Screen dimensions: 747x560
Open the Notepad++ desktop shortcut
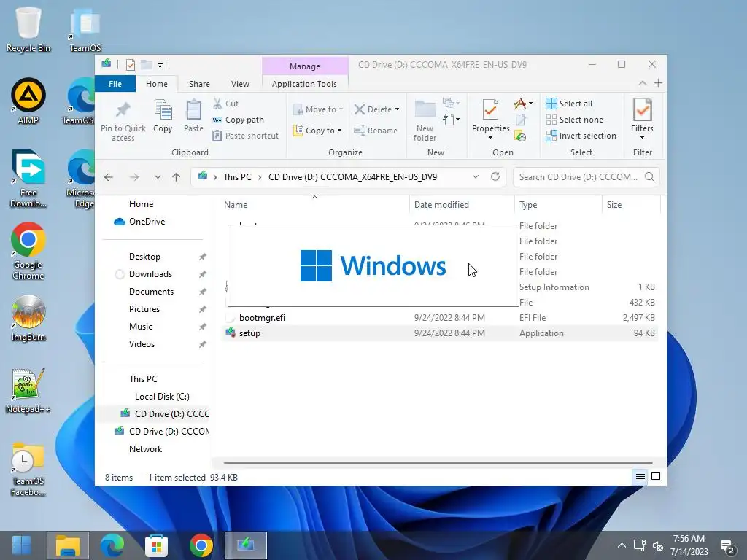click(28, 391)
